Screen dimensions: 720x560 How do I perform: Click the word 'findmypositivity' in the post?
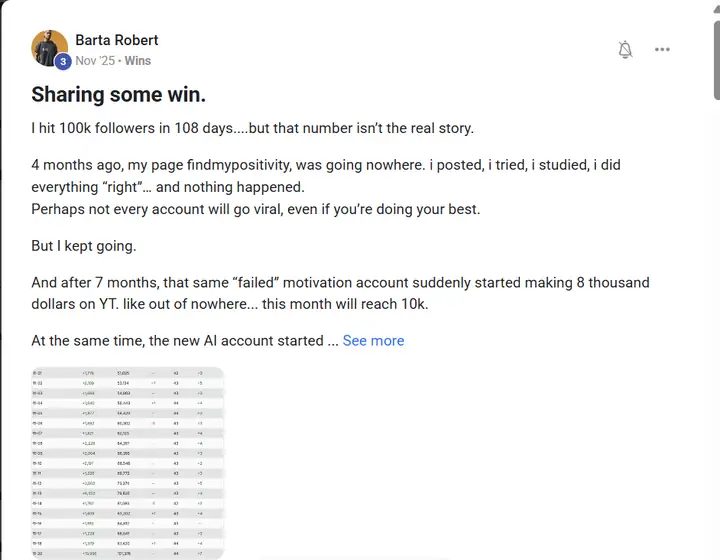[x=239, y=165]
